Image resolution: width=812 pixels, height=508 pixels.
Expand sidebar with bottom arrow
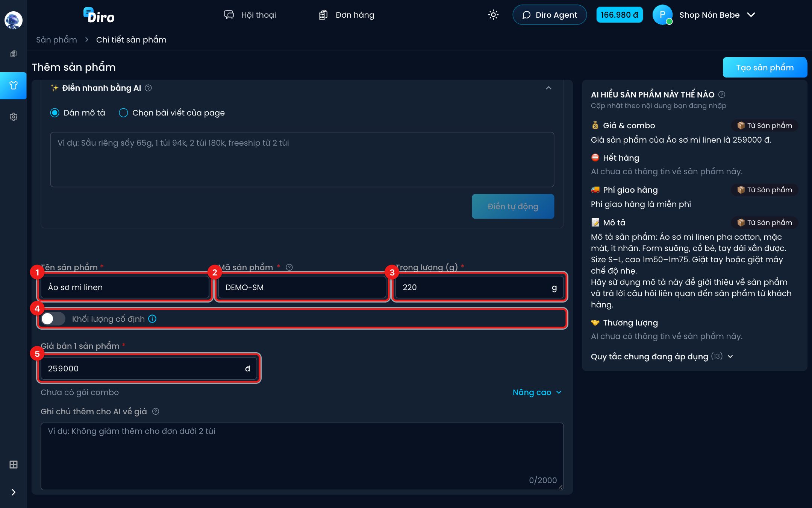pyautogui.click(x=14, y=492)
